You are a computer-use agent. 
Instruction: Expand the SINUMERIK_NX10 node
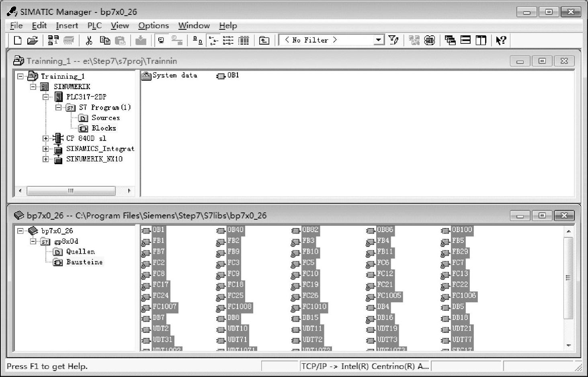[x=46, y=159]
